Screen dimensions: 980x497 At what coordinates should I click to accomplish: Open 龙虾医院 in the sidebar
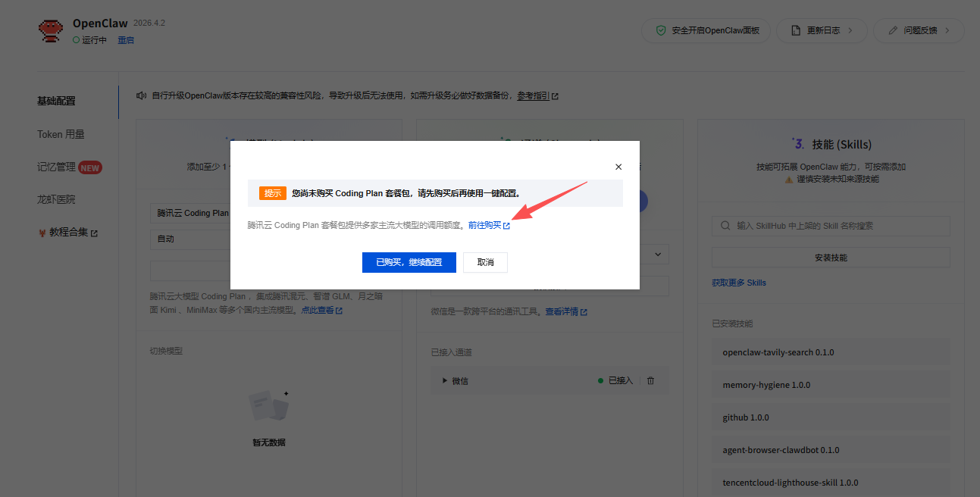coord(56,199)
